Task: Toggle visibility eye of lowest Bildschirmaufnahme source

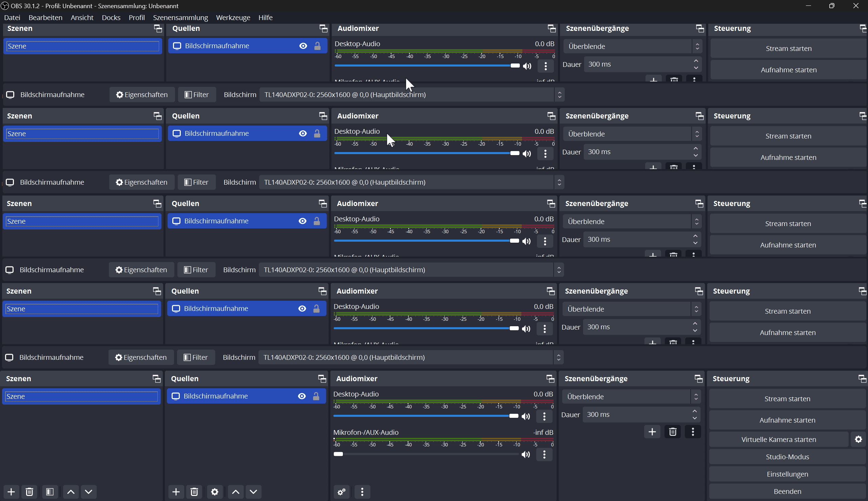Action: [x=302, y=396]
